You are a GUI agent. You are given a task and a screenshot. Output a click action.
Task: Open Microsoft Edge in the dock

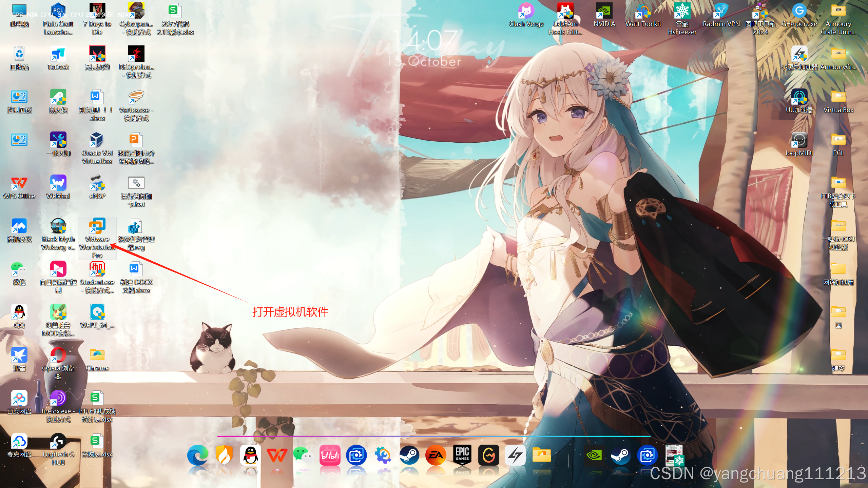pyautogui.click(x=198, y=455)
